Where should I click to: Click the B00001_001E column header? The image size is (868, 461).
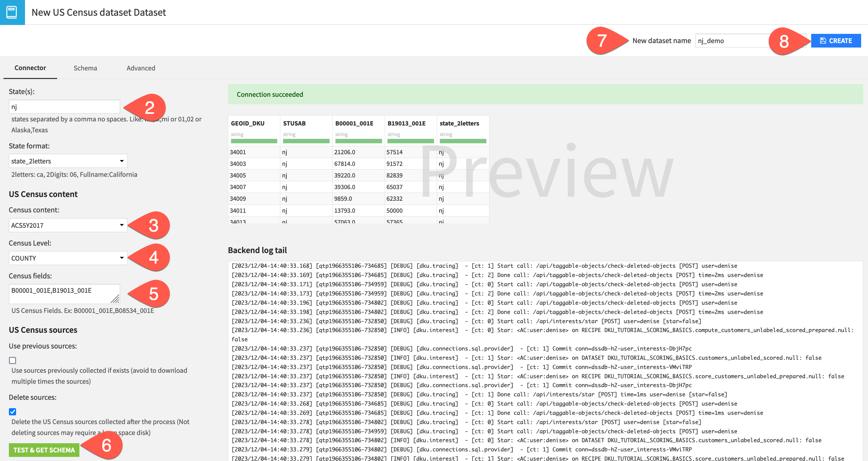pyautogui.click(x=354, y=123)
